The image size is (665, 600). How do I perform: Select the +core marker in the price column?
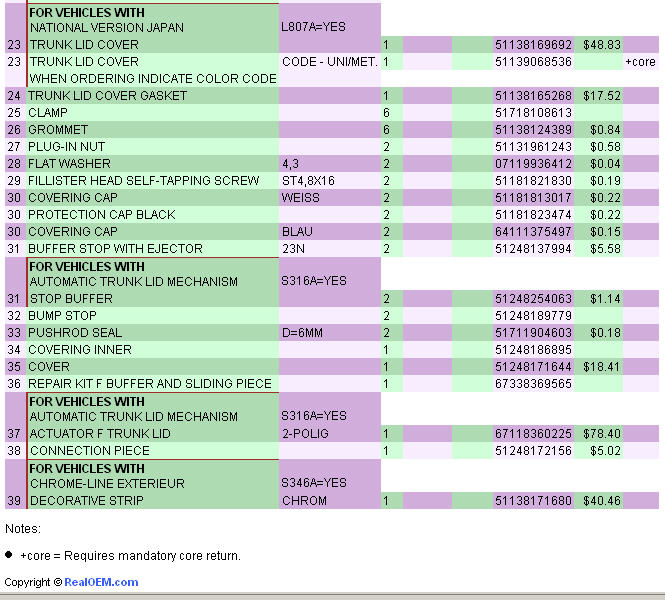tap(640, 62)
